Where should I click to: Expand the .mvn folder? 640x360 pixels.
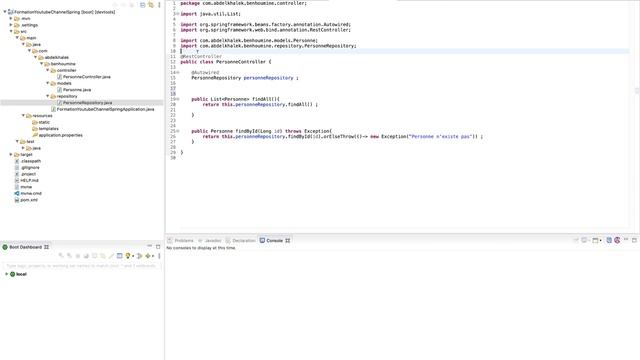coord(11,18)
